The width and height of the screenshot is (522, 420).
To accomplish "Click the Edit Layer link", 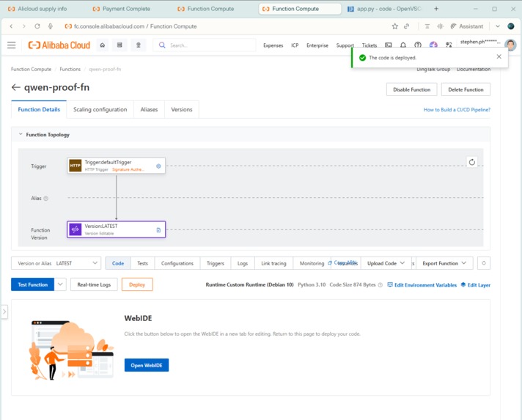I will [x=475, y=285].
